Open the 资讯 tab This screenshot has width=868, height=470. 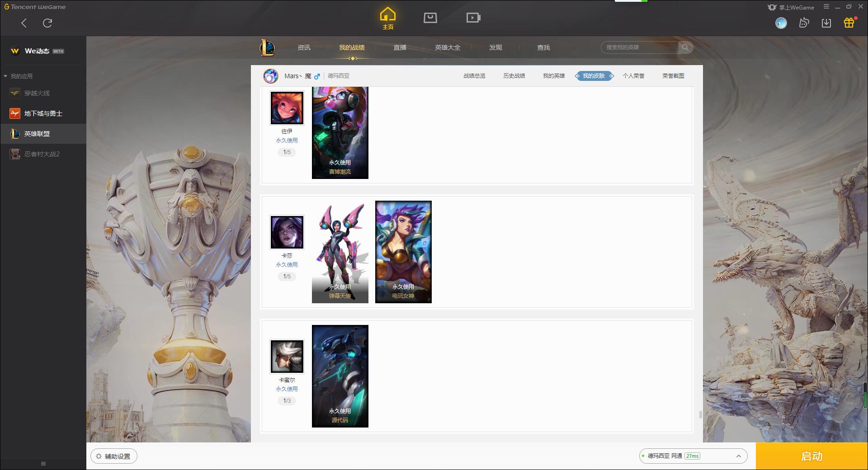[304, 47]
